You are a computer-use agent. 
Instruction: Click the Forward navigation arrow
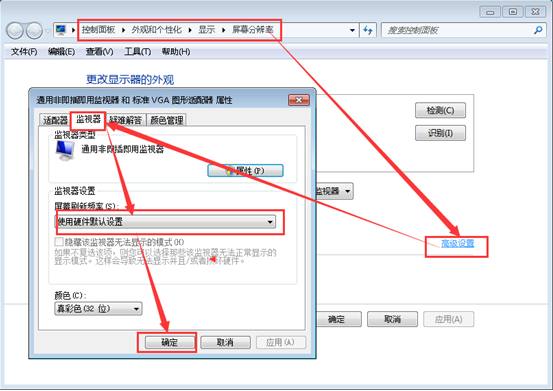point(34,31)
